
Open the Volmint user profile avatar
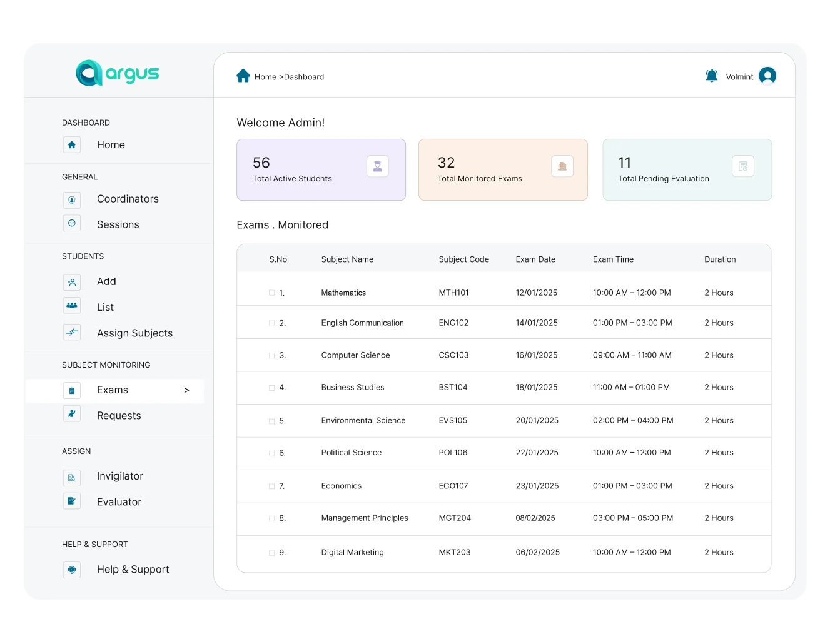click(767, 76)
